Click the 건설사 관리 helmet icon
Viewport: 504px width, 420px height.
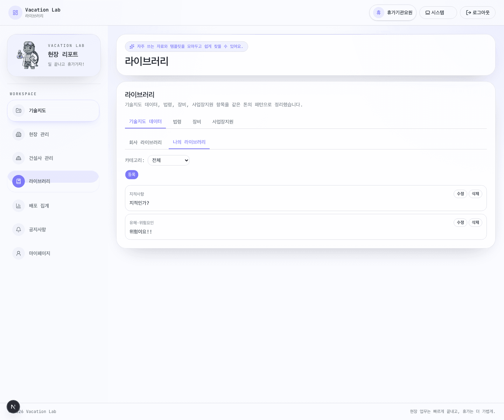click(x=19, y=158)
